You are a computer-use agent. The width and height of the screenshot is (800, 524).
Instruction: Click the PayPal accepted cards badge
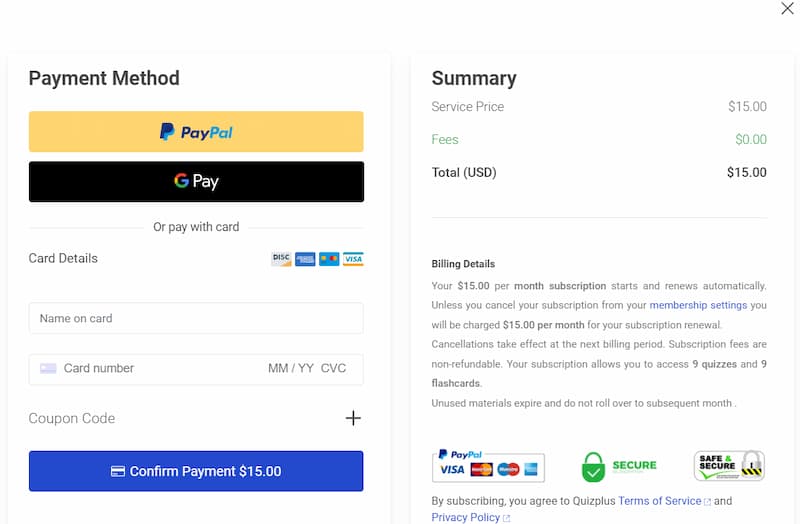488,465
